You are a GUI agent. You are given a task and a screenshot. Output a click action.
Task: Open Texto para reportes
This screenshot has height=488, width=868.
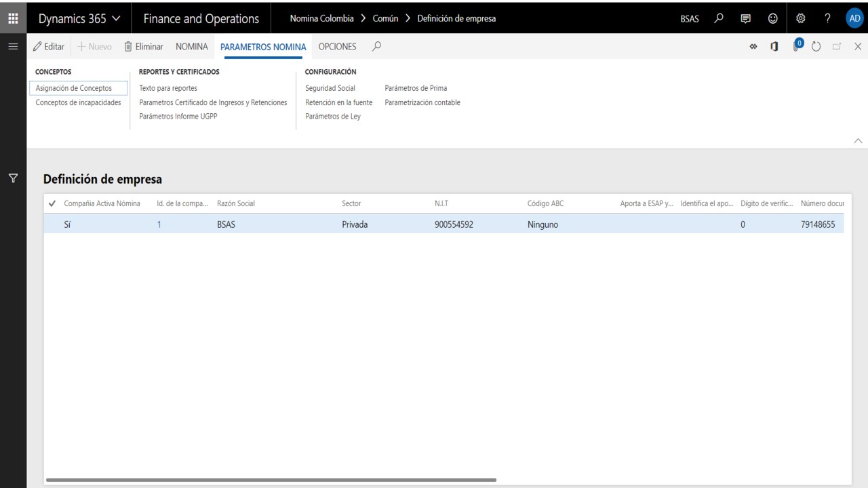[x=168, y=88]
